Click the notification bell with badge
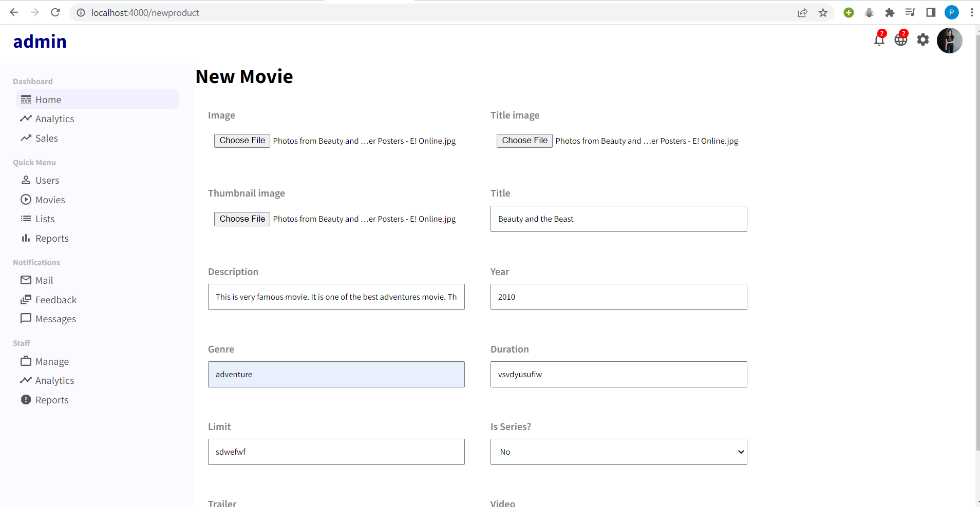The height and width of the screenshot is (507, 980). pos(879,40)
